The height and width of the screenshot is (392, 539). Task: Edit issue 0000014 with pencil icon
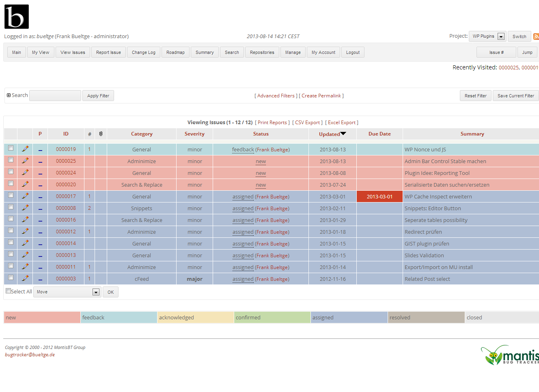point(25,243)
